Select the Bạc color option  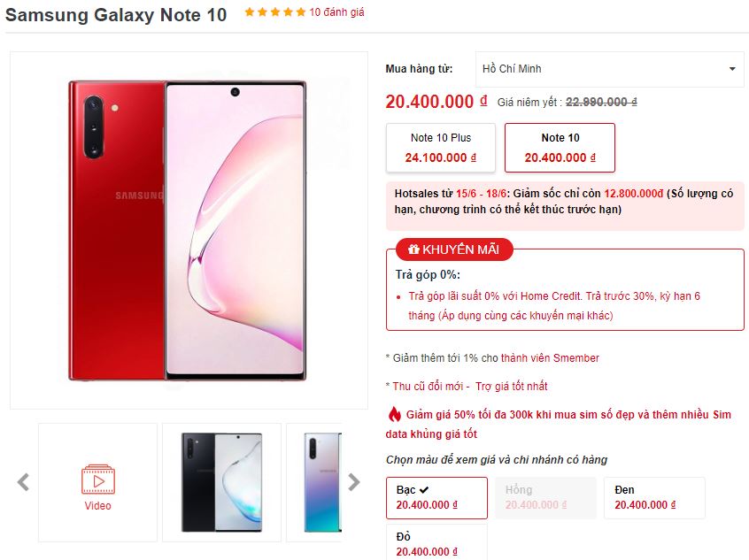pyautogui.click(x=436, y=497)
